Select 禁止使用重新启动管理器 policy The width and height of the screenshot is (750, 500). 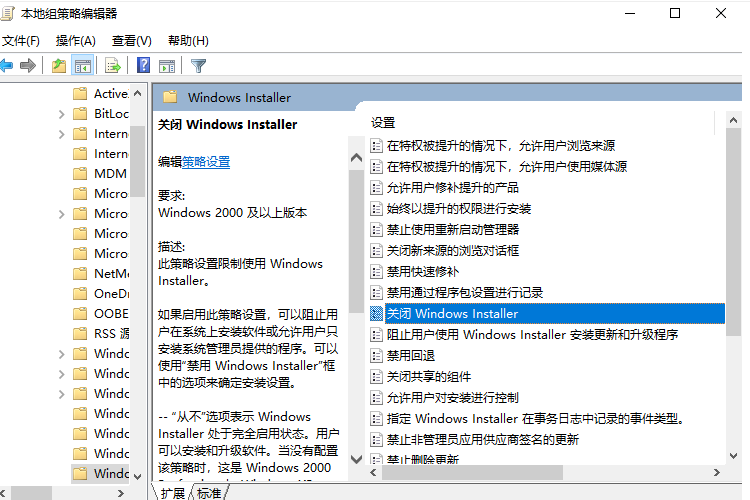452,230
